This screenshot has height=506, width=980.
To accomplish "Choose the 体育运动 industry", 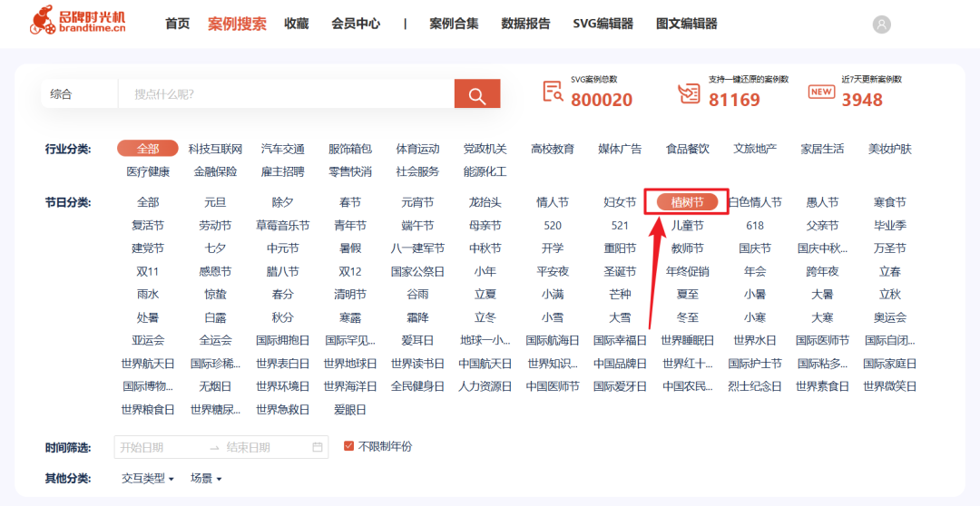I will point(417,149).
